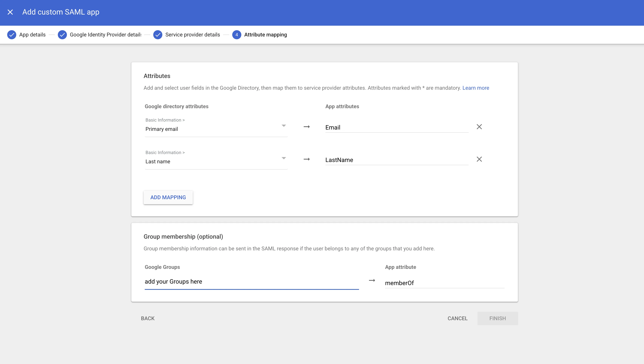Open the Learn more link

(476, 88)
